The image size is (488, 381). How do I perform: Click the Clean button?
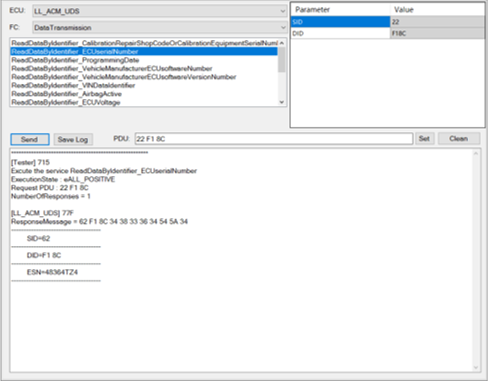459,138
